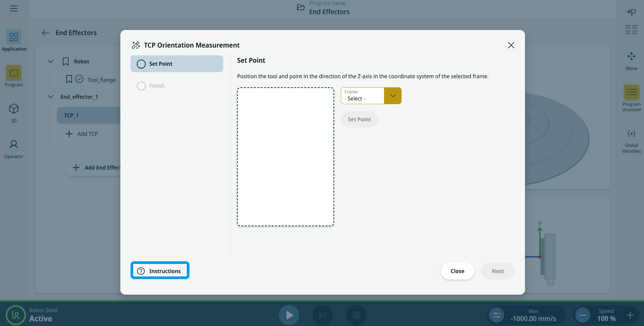The height and width of the screenshot is (326, 644).
Task: Switch to the 3D view
Action: click(x=13, y=109)
